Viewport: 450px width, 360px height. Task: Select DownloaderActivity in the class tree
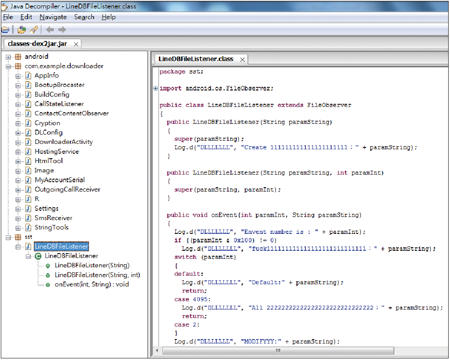pos(64,142)
